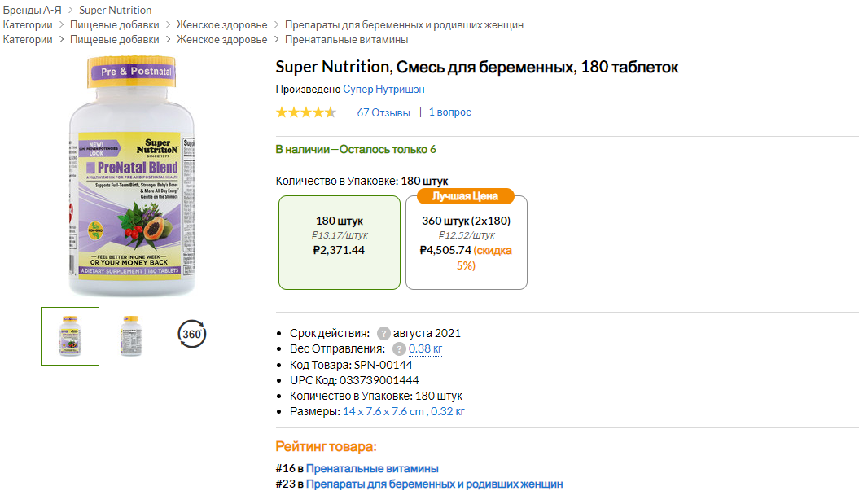Open Пренатальные витамины breadcrumb category
Screen dimensions: 859x504
346,39
